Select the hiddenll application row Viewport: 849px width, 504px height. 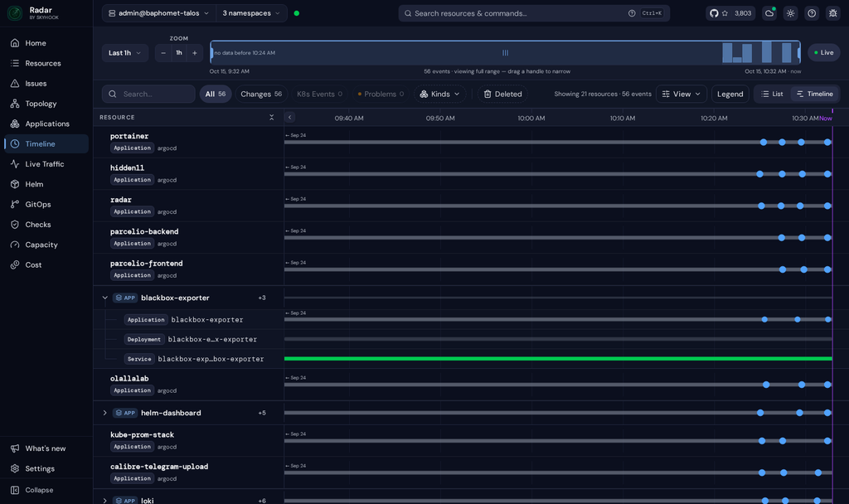tap(188, 174)
